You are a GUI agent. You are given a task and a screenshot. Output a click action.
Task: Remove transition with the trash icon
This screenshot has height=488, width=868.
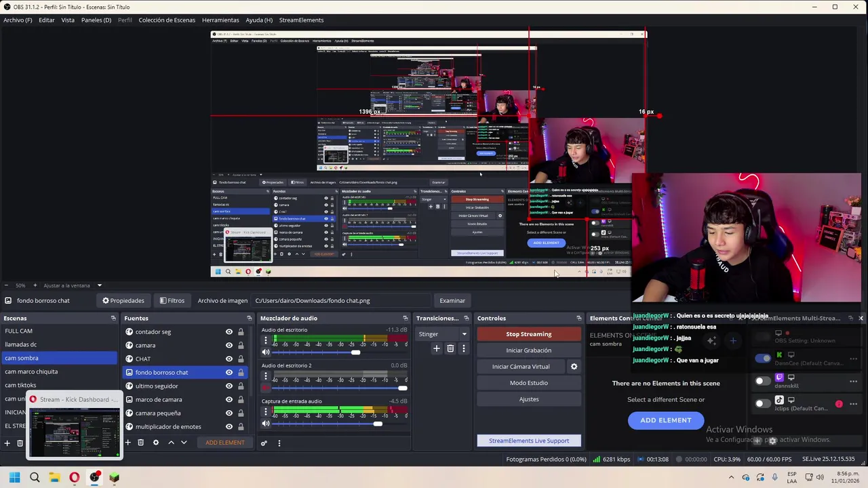[450, 348]
